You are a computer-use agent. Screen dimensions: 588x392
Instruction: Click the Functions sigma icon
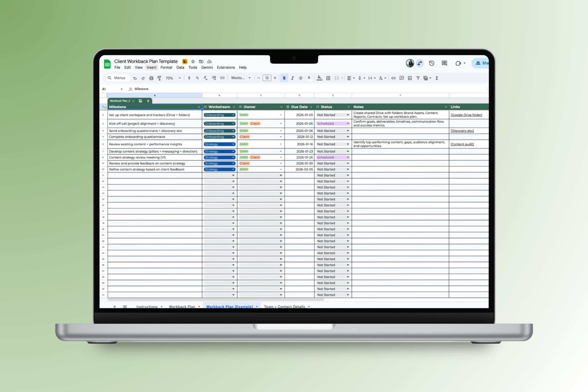(x=437, y=78)
